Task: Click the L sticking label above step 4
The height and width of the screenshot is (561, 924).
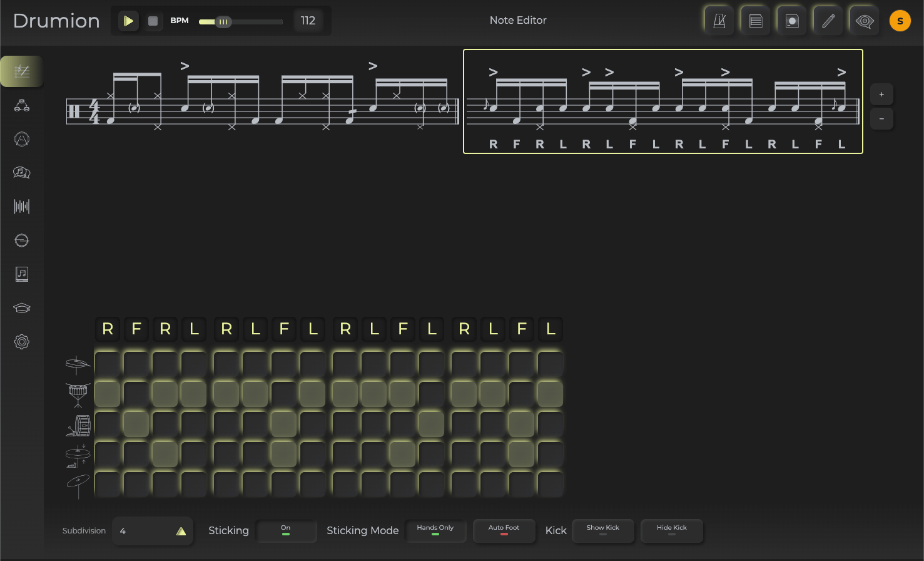Action: point(194,329)
